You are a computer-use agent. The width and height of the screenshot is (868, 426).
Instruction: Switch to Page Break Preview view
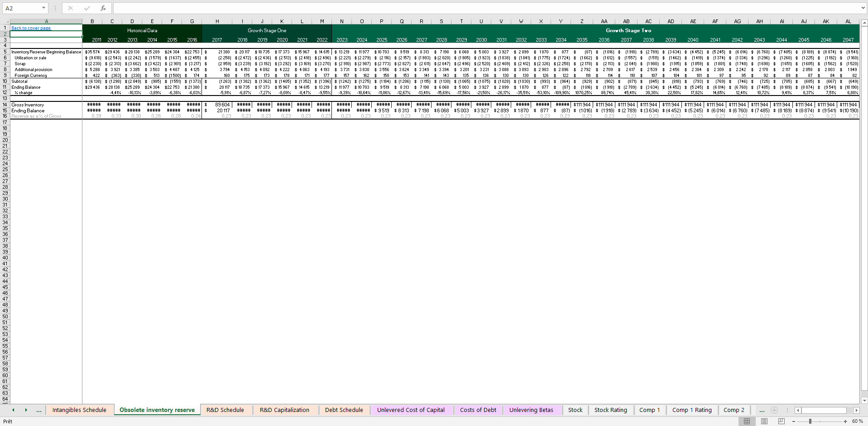tap(782, 421)
